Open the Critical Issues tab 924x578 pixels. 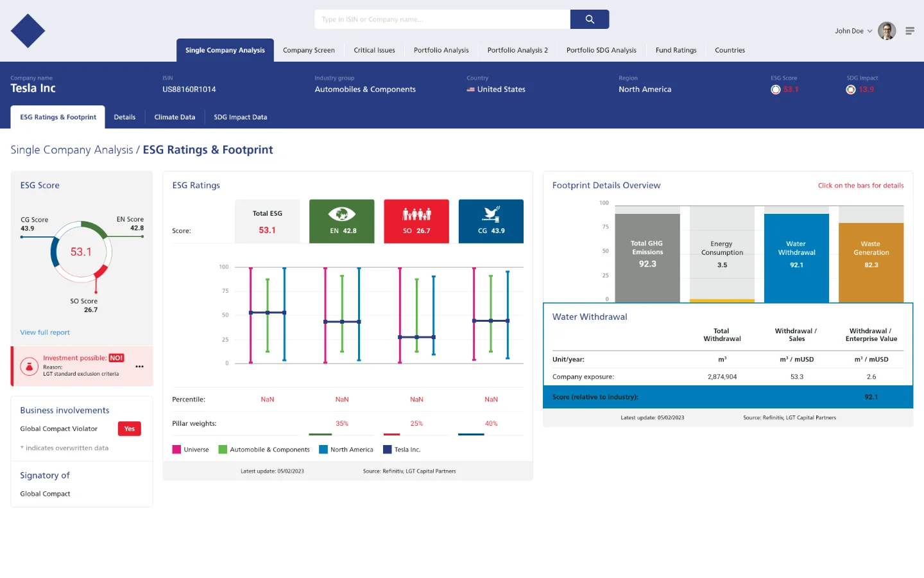[x=375, y=50]
